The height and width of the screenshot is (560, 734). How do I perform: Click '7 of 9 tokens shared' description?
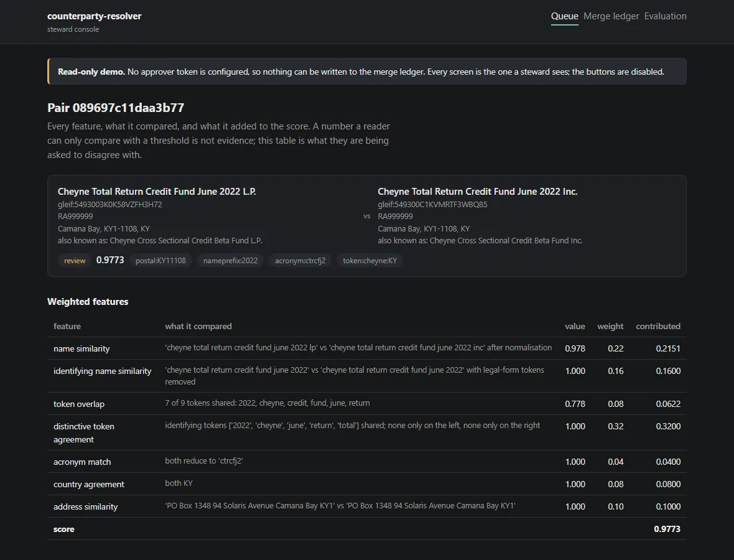pyautogui.click(x=267, y=403)
